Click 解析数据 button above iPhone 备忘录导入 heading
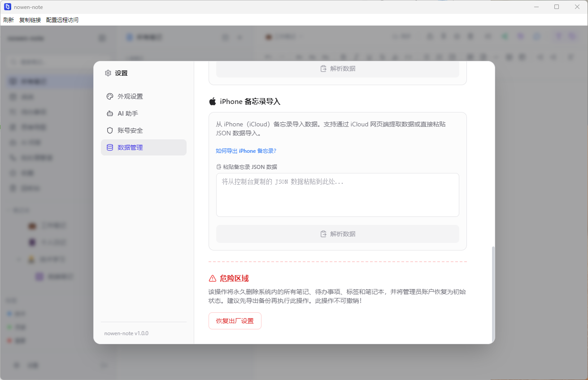The width and height of the screenshot is (588, 380). 338,69
